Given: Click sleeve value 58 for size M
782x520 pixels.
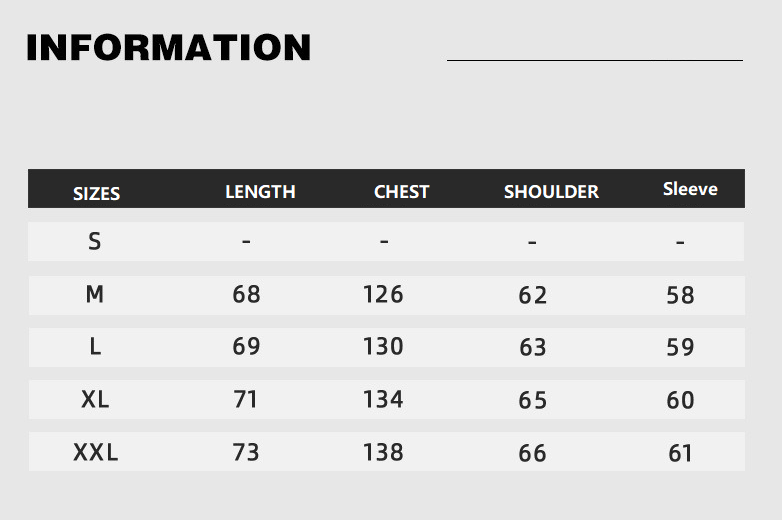Looking at the screenshot, I should (x=680, y=295).
